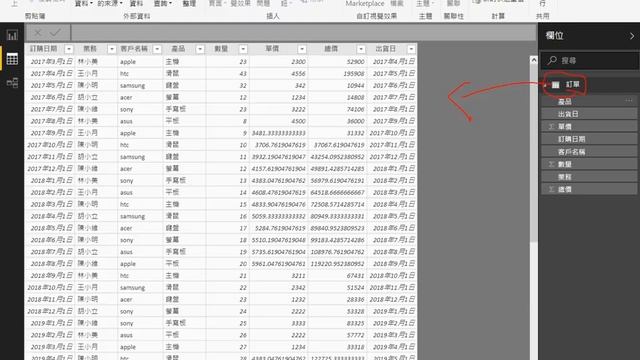Select 訂購日期 field in fields list
Viewport: 640px width, 360px height.
pyautogui.click(x=589, y=139)
